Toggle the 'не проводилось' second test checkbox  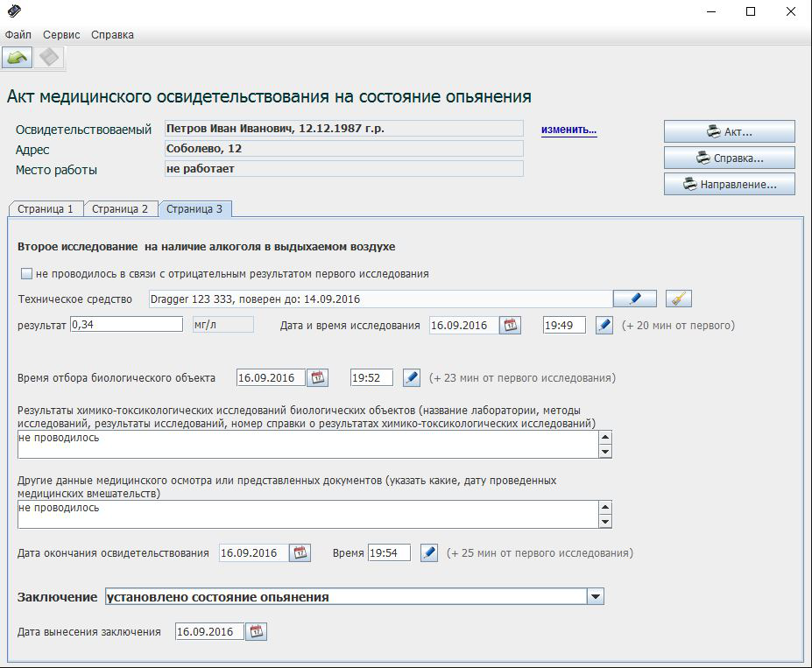coord(26,274)
